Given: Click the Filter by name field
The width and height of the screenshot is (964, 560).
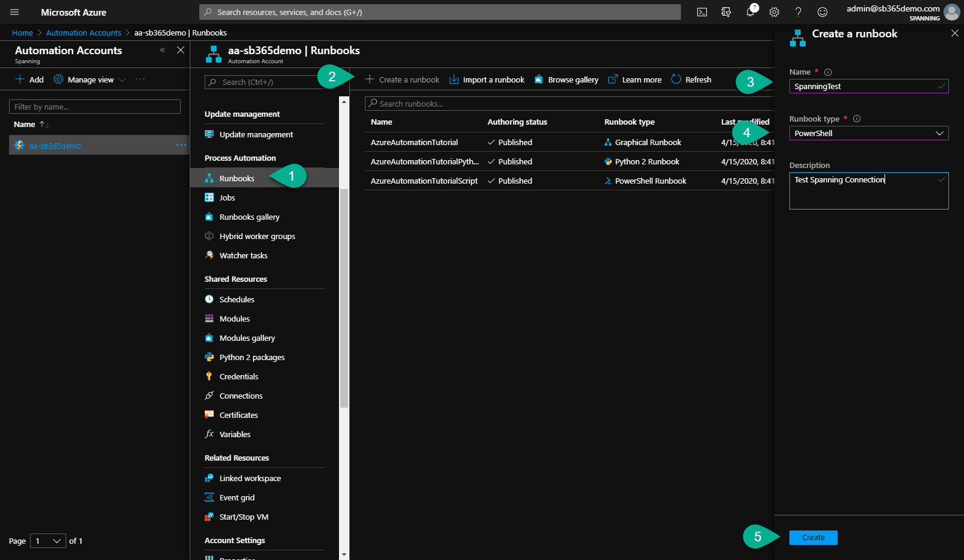Looking at the screenshot, I should click(x=95, y=107).
